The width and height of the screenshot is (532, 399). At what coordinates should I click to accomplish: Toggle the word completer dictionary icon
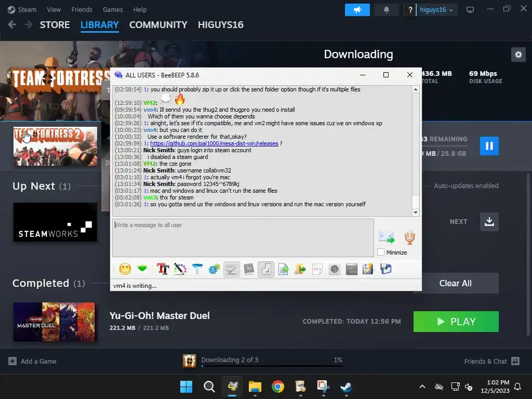pos(249,269)
